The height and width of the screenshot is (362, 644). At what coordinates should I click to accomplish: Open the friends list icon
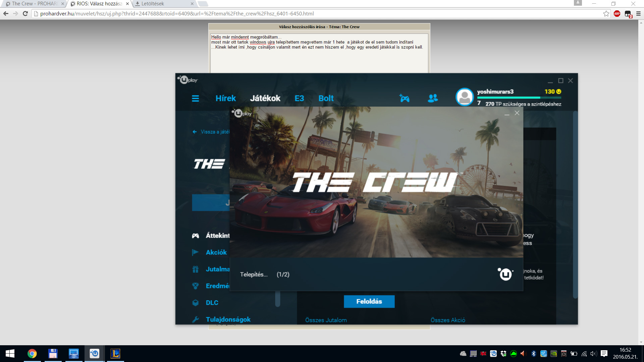pyautogui.click(x=433, y=98)
